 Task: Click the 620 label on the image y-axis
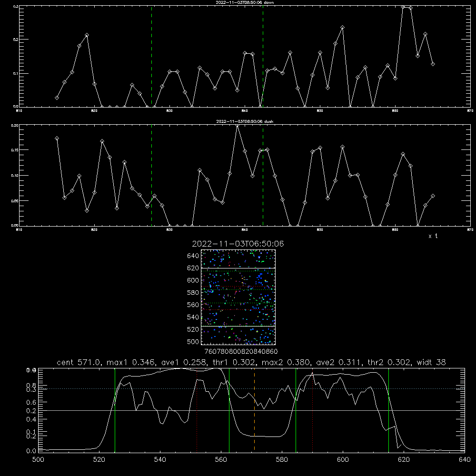coord(193,268)
